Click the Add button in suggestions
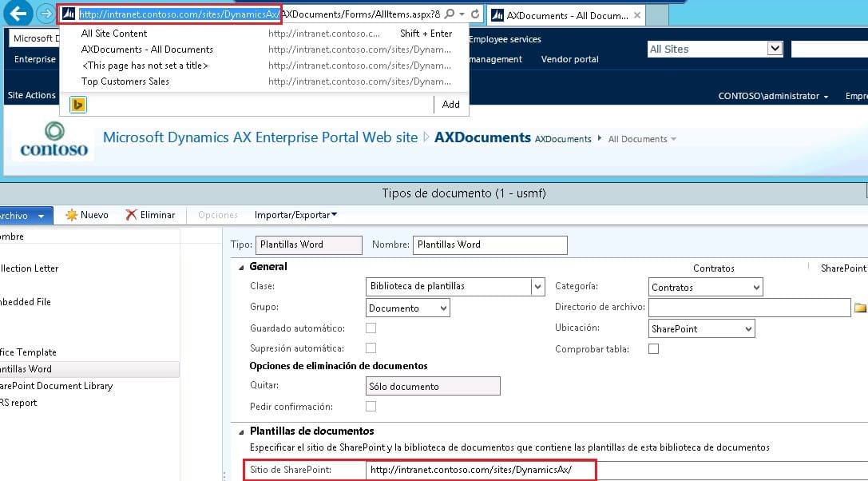The image size is (868, 481). pyautogui.click(x=451, y=105)
